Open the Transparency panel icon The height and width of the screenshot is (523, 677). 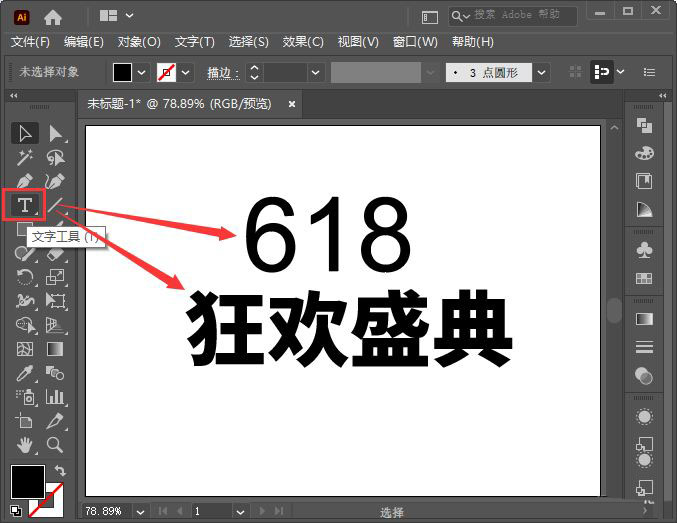coord(644,376)
